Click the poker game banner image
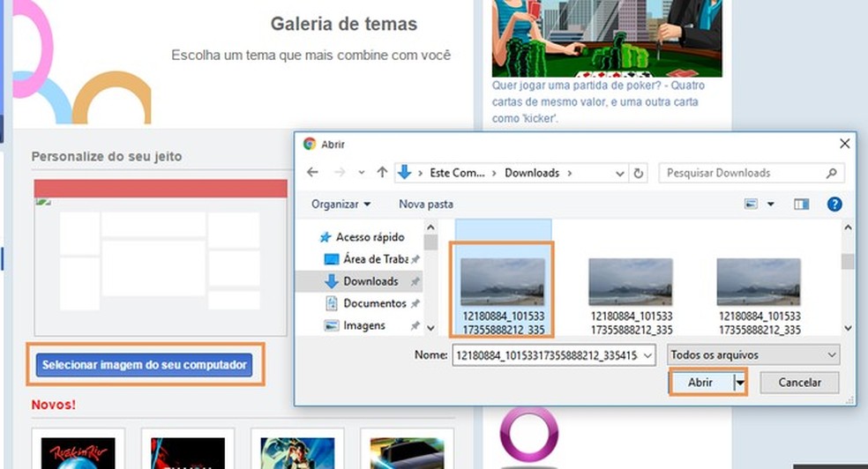Viewport: 868px width, 469px height. [x=607, y=38]
